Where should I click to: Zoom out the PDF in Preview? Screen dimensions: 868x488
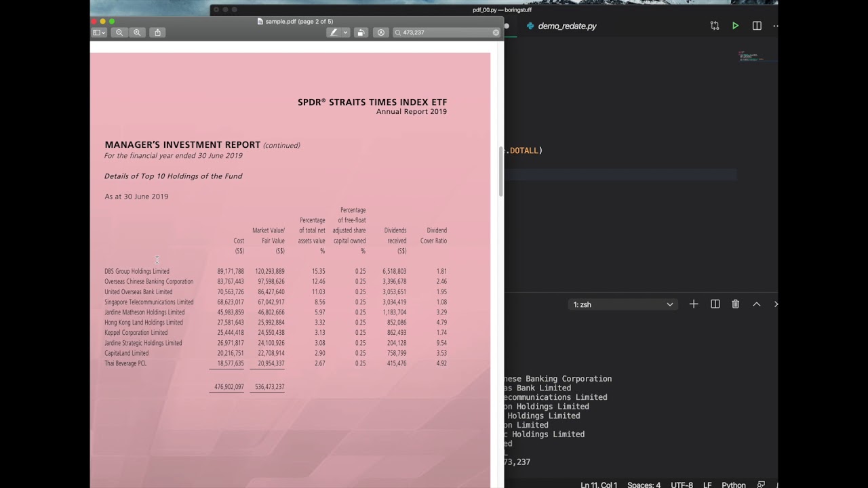[x=119, y=33]
